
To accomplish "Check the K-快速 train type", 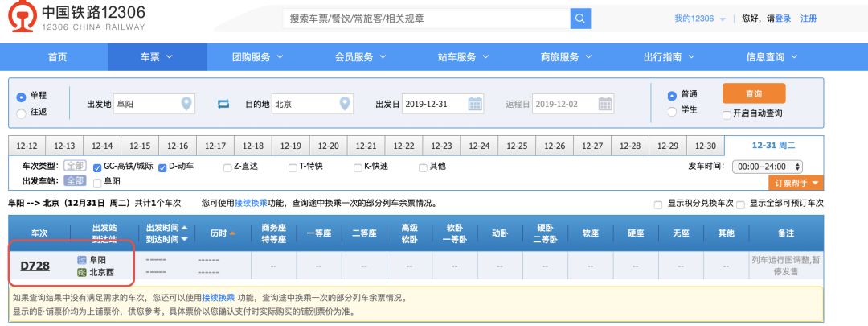I will (358, 168).
